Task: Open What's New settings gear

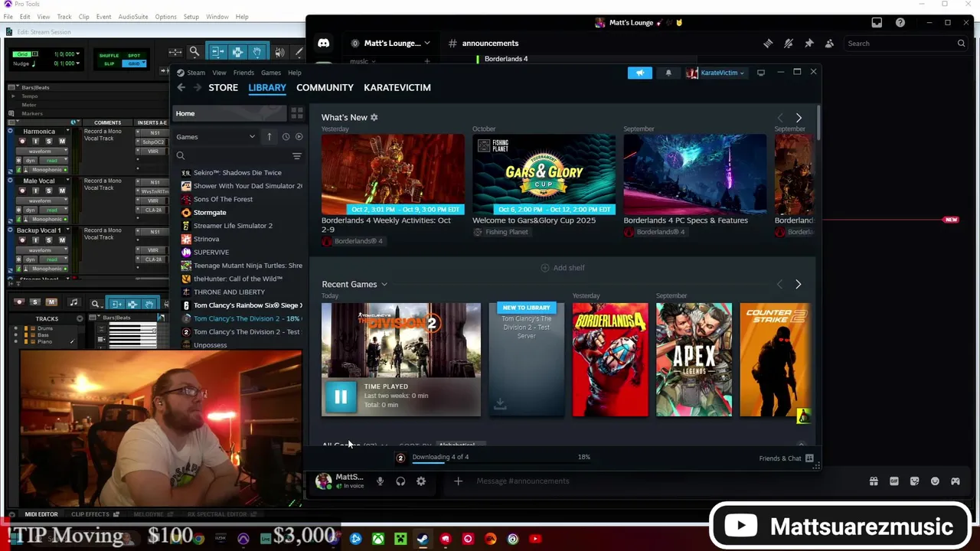Action: pyautogui.click(x=374, y=118)
